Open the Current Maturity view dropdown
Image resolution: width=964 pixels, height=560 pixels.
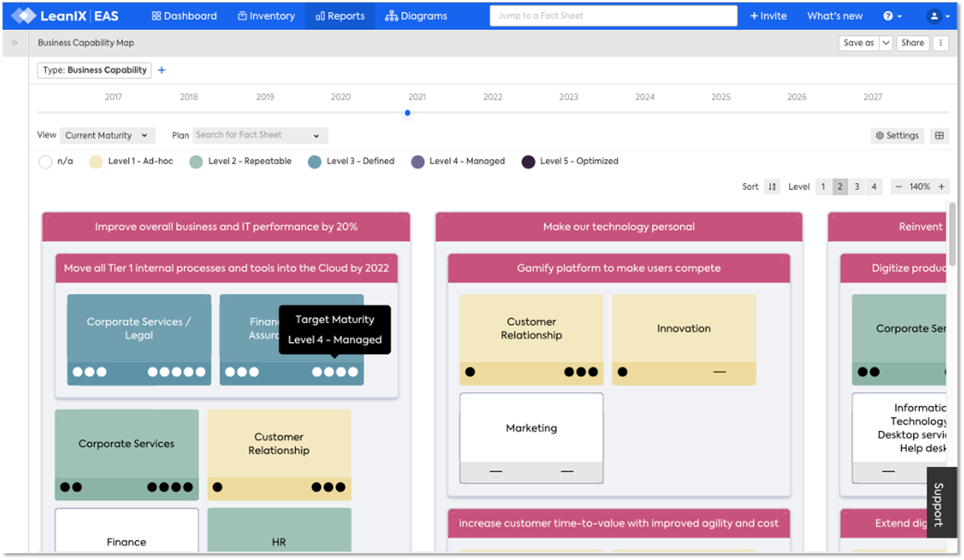107,135
